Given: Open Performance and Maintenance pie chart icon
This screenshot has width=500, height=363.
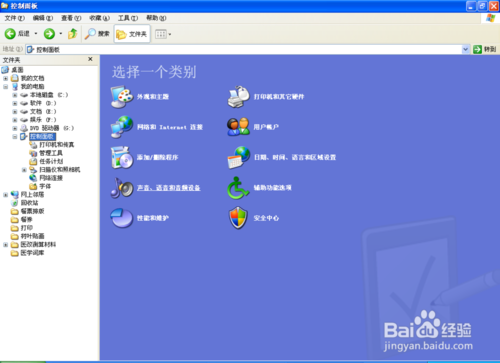Looking at the screenshot, I should coord(122,218).
